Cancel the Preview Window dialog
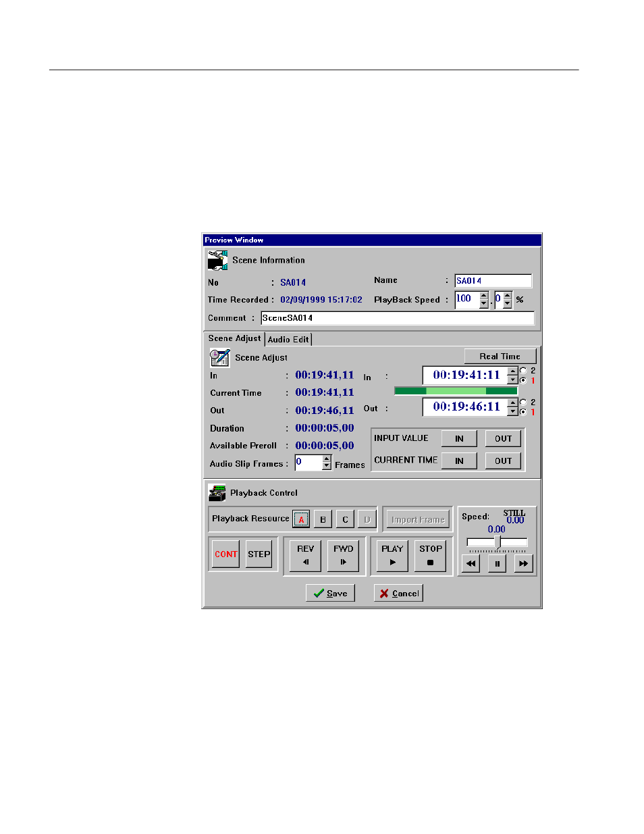The image size is (644, 834). 398,594
